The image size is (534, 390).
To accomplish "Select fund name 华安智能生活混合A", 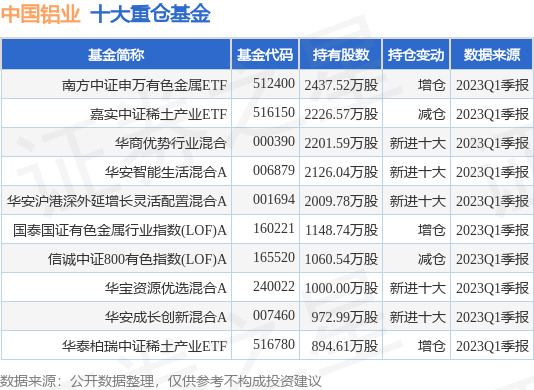I will pyautogui.click(x=166, y=172).
